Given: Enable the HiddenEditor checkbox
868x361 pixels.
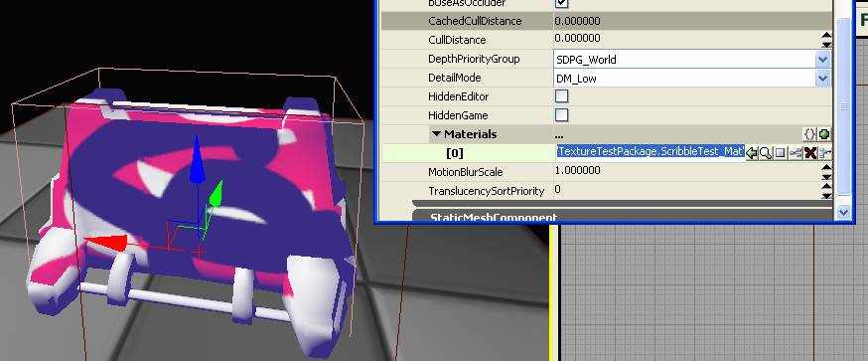Looking at the screenshot, I should point(561,96).
